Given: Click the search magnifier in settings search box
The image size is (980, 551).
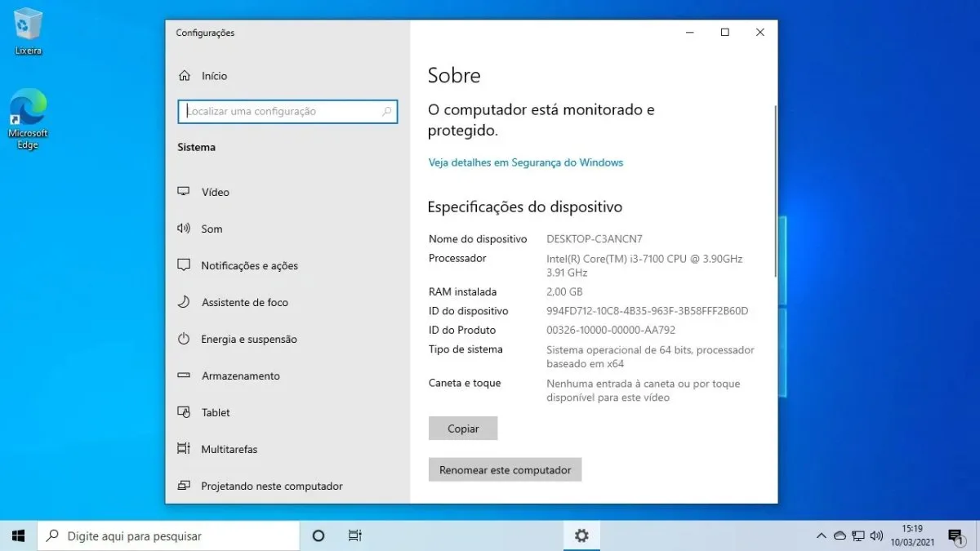Looking at the screenshot, I should click(x=387, y=112).
